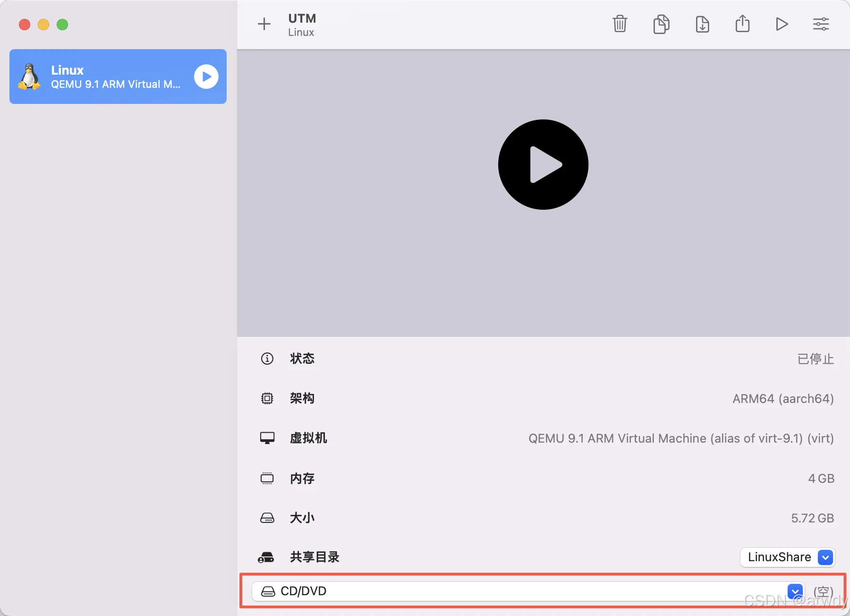850x616 pixels.
Task: Click the (空) empty indicator beside CD/DVD
Action: point(823,591)
